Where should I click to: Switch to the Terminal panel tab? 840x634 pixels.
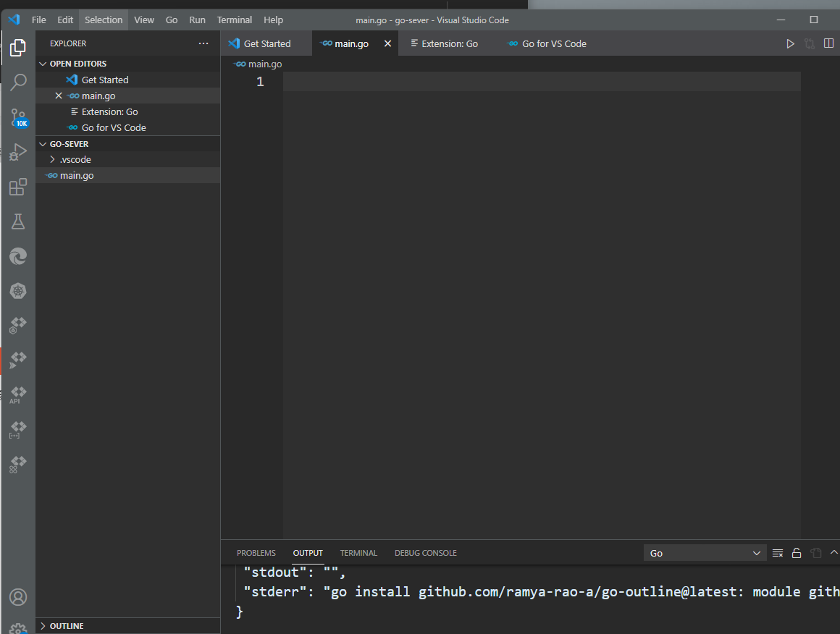pos(358,553)
